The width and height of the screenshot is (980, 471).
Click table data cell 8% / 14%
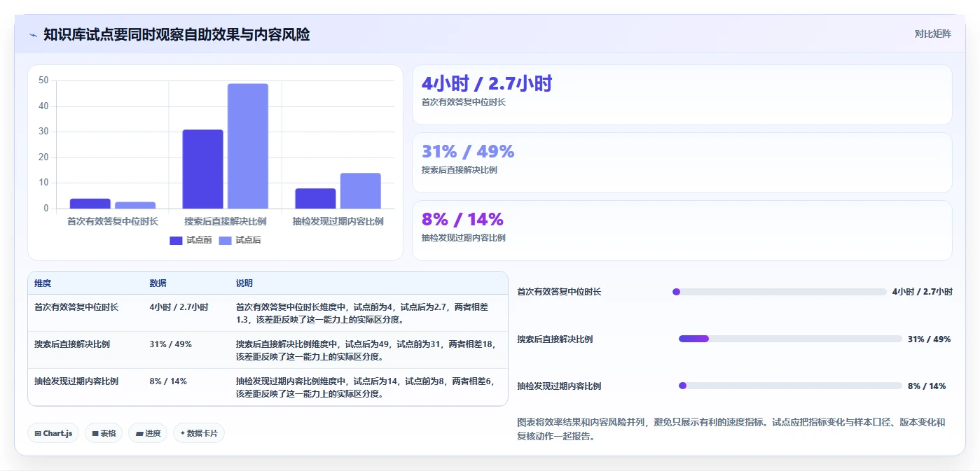(168, 381)
